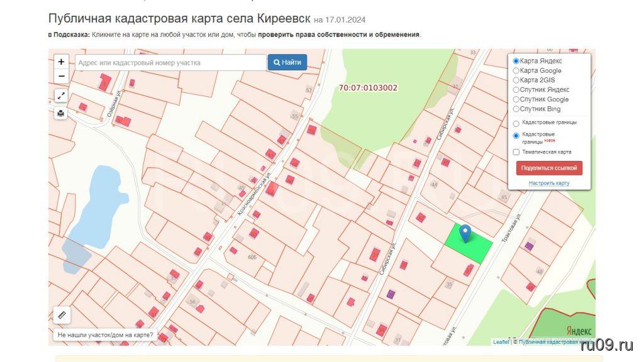Switch to Спутник Яндекс layer

click(x=516, y=90)
